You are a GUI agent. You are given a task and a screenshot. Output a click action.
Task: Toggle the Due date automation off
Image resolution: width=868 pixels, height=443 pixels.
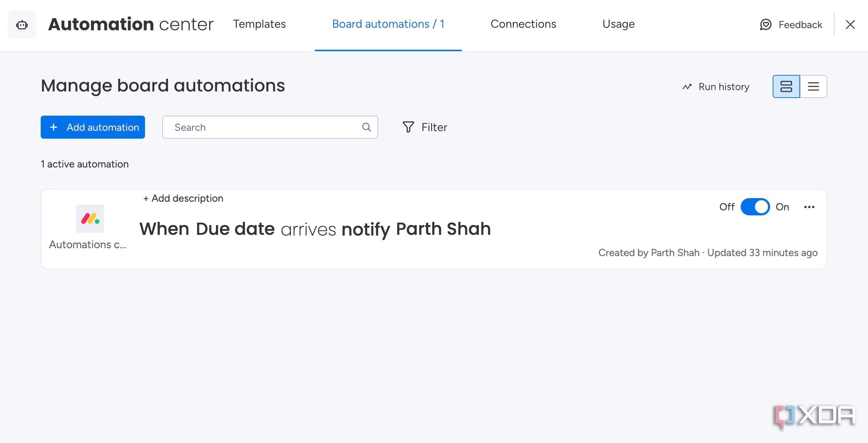click(755, 207)
